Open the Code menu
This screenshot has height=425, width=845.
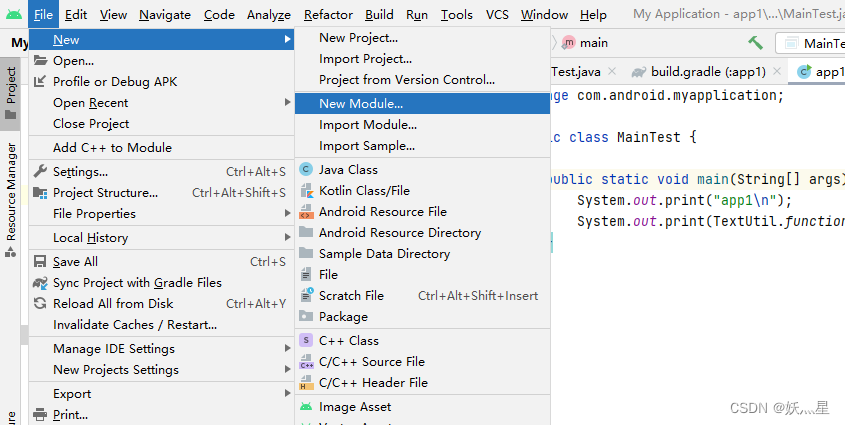pos(219,15)
